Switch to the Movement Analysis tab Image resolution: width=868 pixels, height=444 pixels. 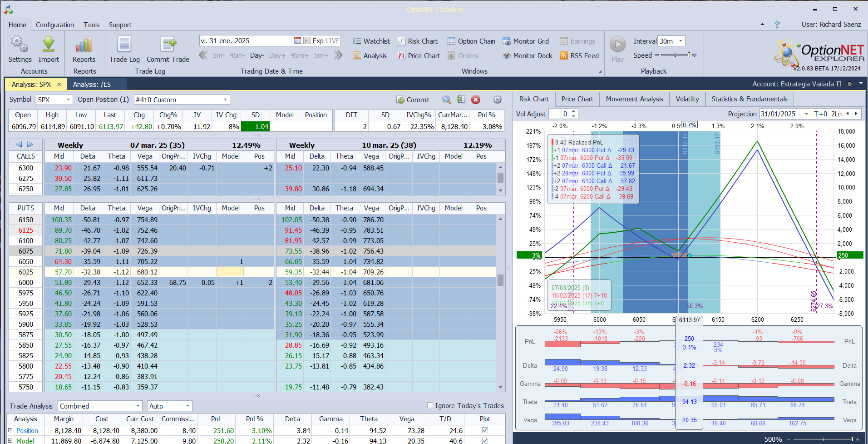[x=634, y=99]
